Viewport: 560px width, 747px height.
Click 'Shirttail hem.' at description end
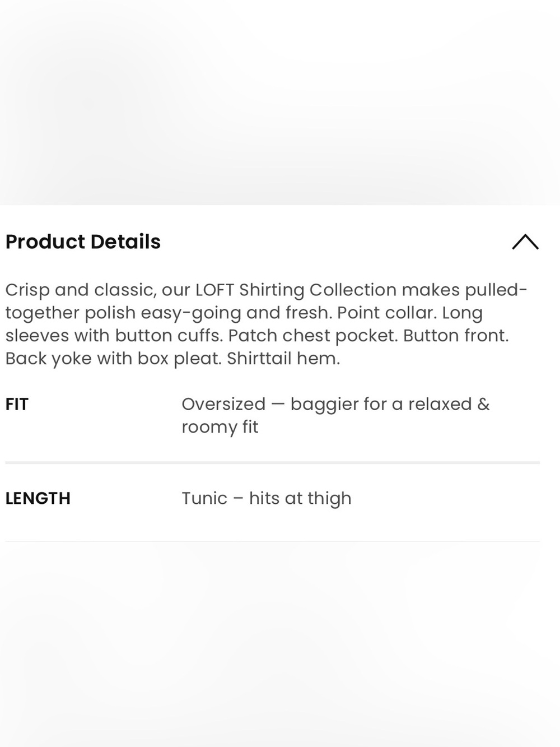(x=283, y=359)
